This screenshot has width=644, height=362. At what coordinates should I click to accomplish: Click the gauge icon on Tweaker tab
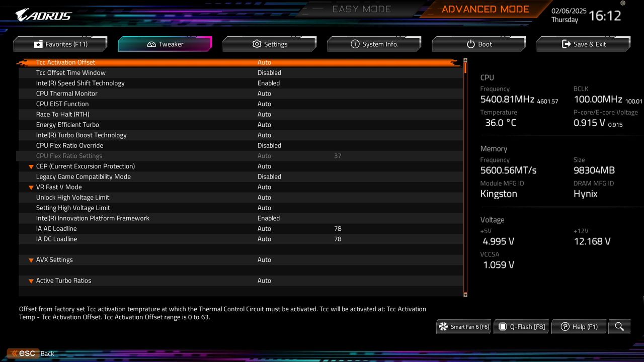(x=151, y=44)
